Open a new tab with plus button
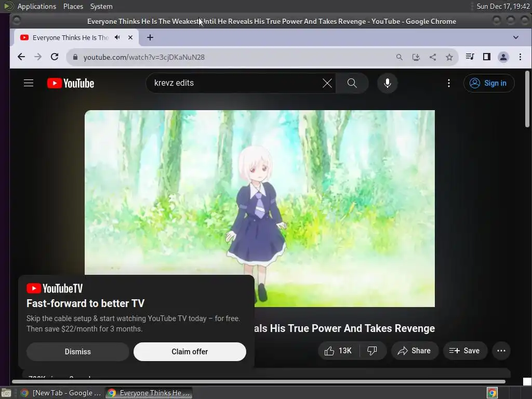This screenshot has height=399, width=532. click(150, 37)
